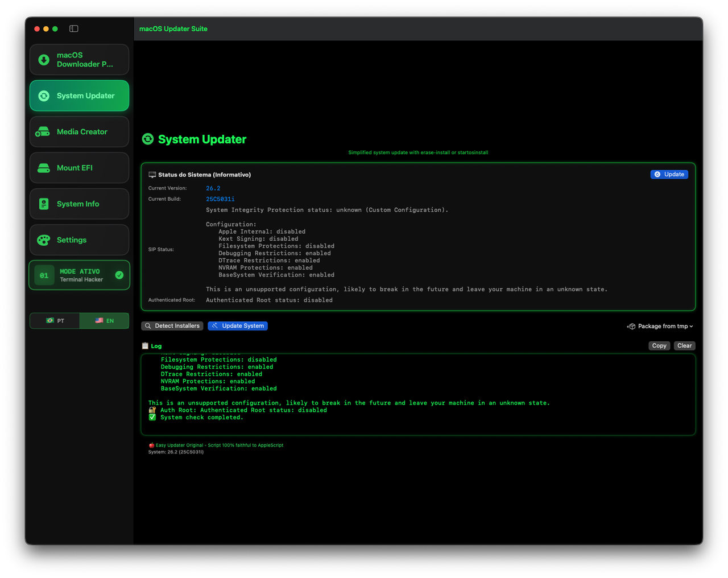Click the clipboard icon beside Log

tap(145, 346)
